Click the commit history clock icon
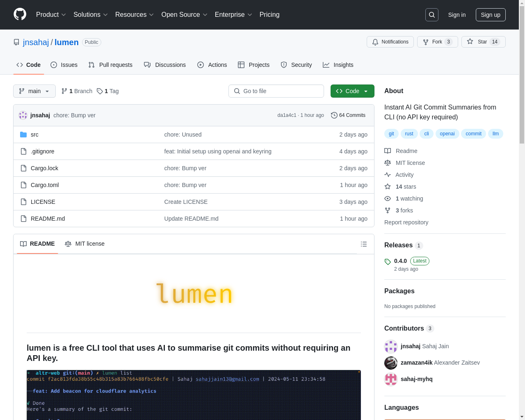The height and width of the screenshot is (420, 525). point(334,115)
